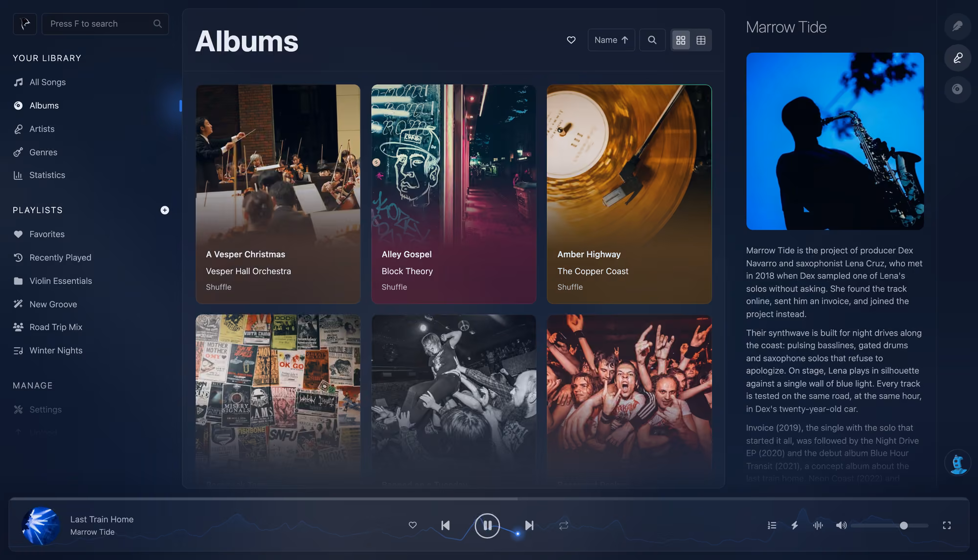This screenshot has height=560, width=978.
Task: Shuffle the Amber Highway album
Action: [570, 287]
